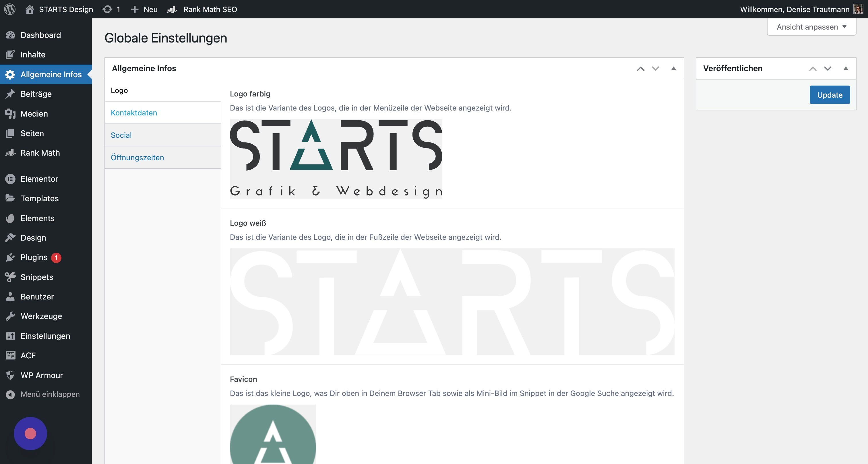This screenshot has height=464, width=868.
Task: Click the Elementor E icon
Action: pyautogui.click(x=10, y=179)
